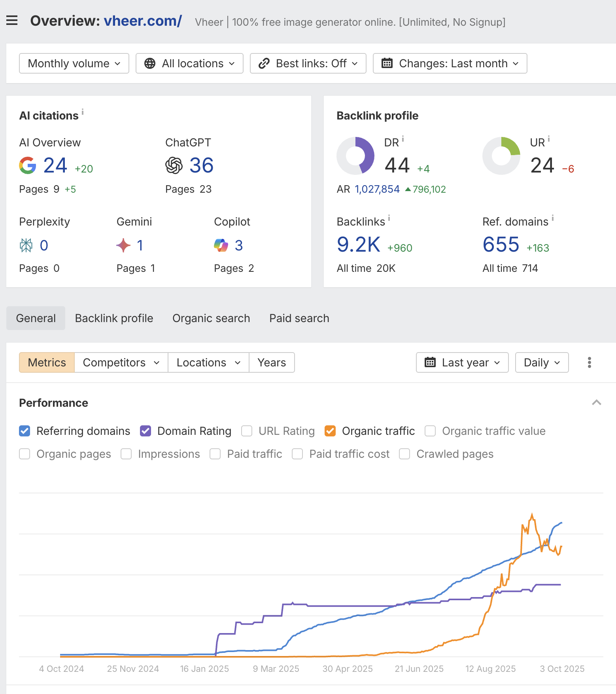Click the Google AI Overview icon

[x=28, y=165]
